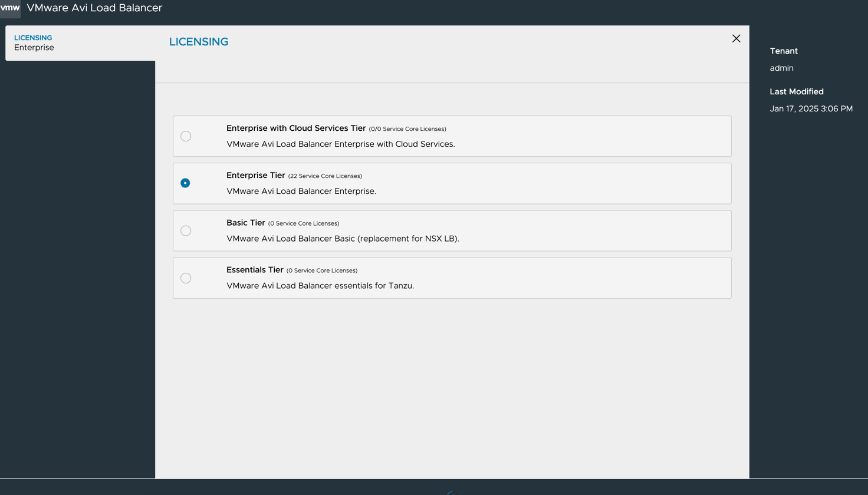The height and width of the screenshot is (495, 868).
Task: Select Enterprise with Cloud Services Tier radio button
Action: pyautogui.click(x=186, y=136)
